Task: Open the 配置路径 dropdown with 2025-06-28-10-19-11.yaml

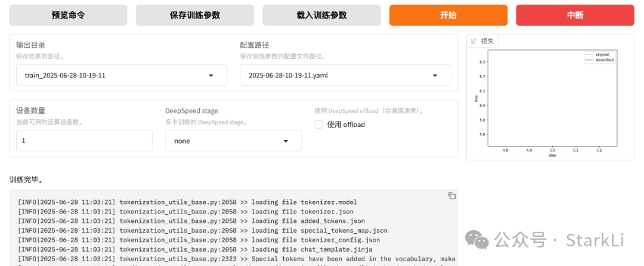Action: pyautogui.click(x=345, y=75)
